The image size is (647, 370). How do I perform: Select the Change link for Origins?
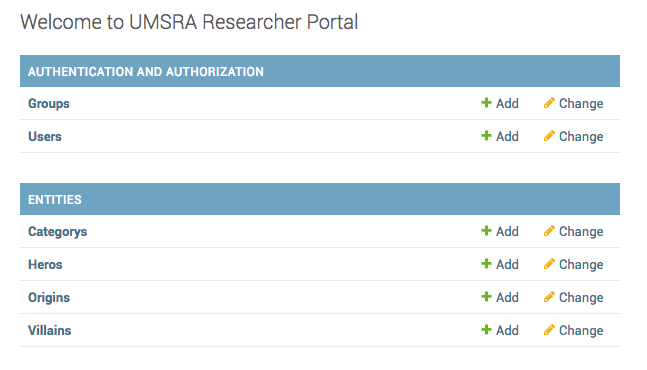coord(581,298)
